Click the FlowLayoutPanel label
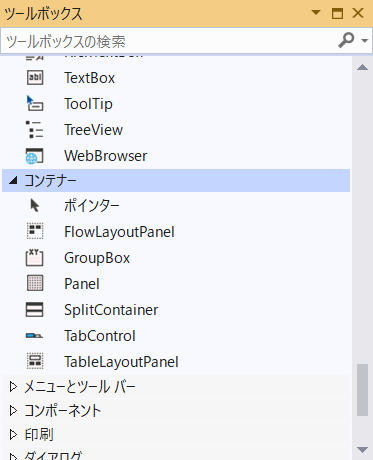Image resolution: width=373 pixels, height=460 pixels. pos(119,232)
